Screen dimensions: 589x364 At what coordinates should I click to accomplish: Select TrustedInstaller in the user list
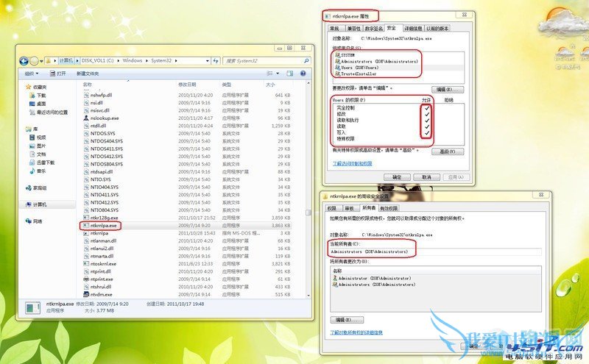tap(356, 74)
